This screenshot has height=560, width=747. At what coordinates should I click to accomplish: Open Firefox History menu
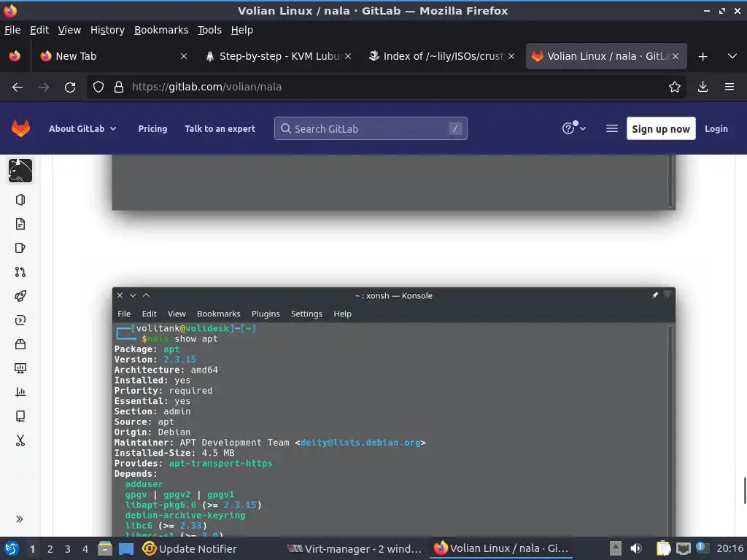[x=107, y=30]
